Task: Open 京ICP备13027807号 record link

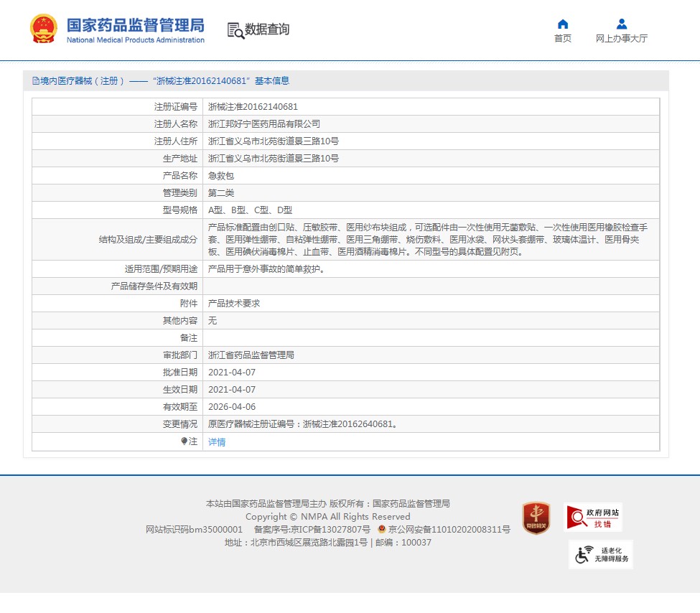Action: click(330, 529)
